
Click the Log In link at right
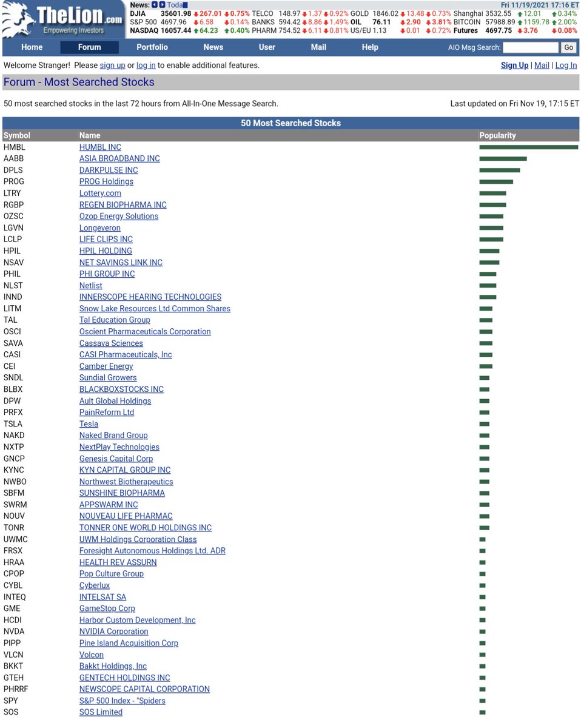[566, 66]
